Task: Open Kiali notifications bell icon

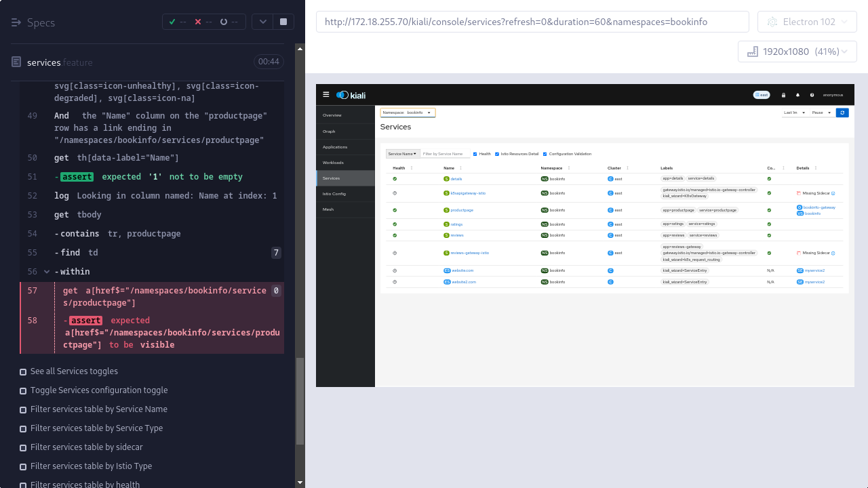Action: tap(797, 95)
